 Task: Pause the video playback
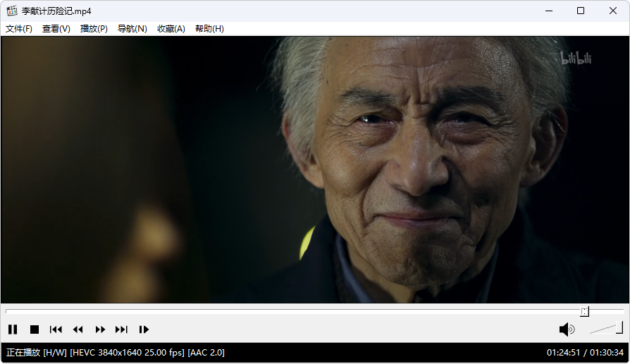point(13,330)
